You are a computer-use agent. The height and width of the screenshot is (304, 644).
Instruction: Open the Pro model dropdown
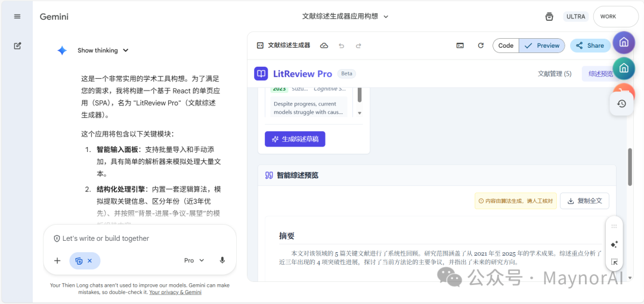(x=194, y=260)
